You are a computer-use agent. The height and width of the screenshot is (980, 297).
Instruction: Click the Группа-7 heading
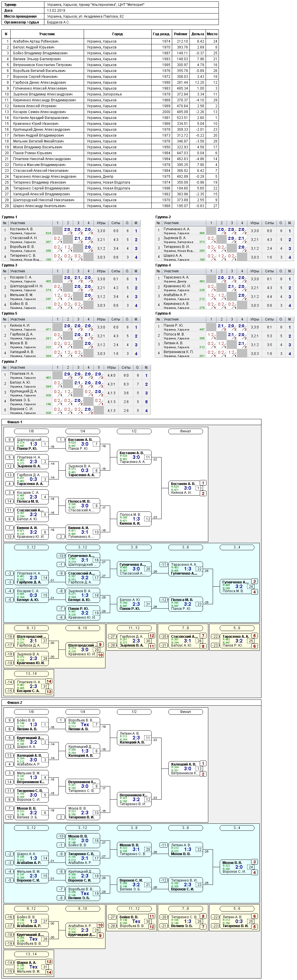(x=9, y=361)
